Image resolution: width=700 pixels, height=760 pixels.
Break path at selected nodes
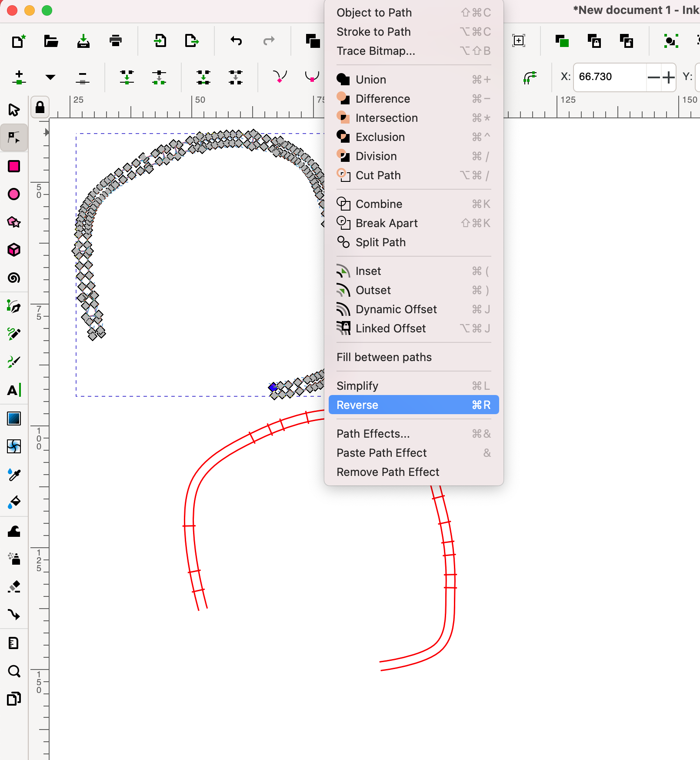pos(159,77)
